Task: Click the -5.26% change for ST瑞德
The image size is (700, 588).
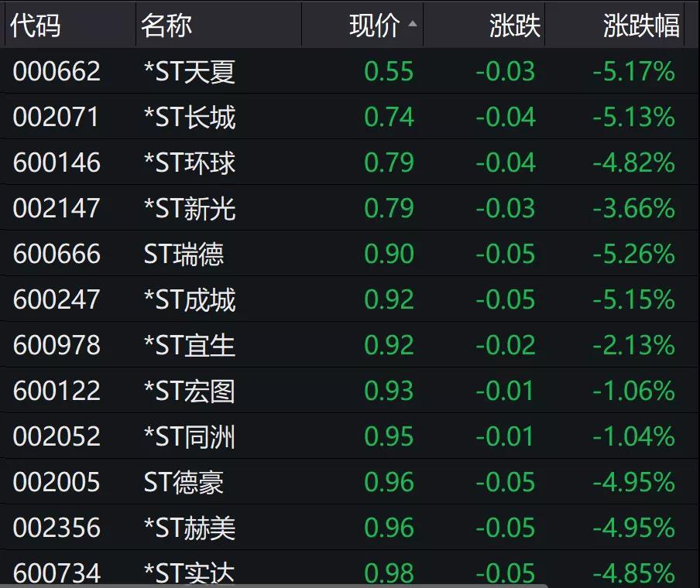Action: [633, 254]
